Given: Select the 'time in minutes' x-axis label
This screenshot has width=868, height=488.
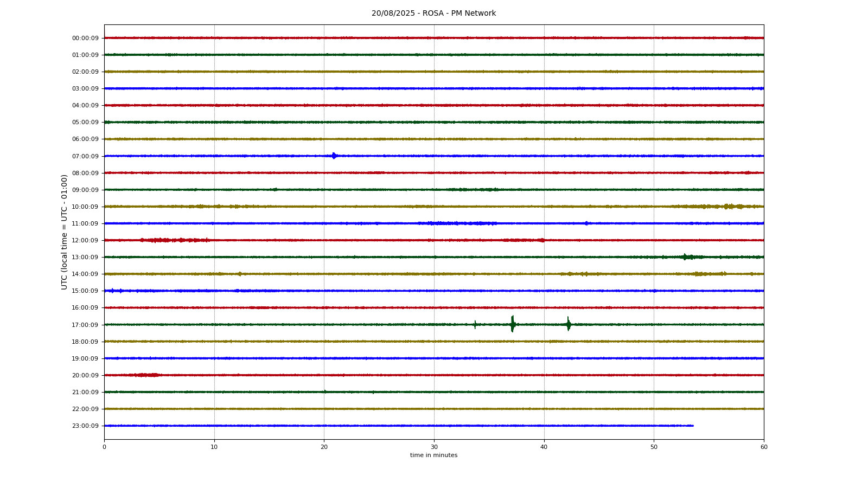Looking at the screenshot, I should [433, 455].
